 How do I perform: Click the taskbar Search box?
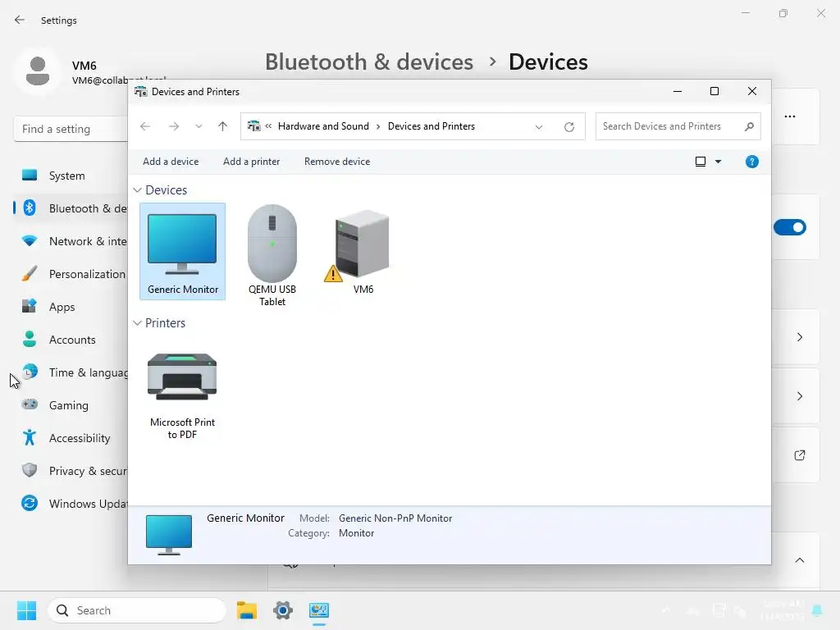click(137, 610)
